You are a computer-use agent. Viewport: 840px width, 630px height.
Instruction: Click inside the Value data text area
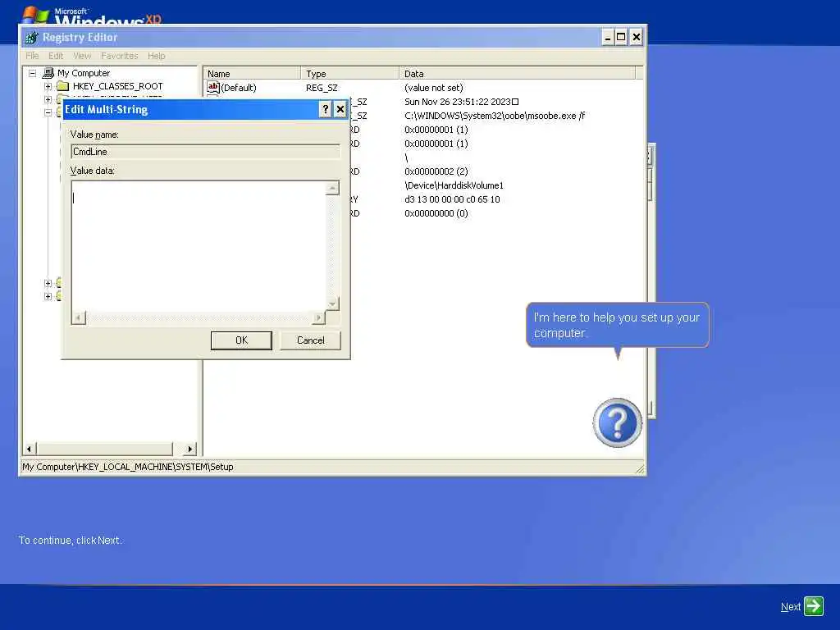[199, 246]
